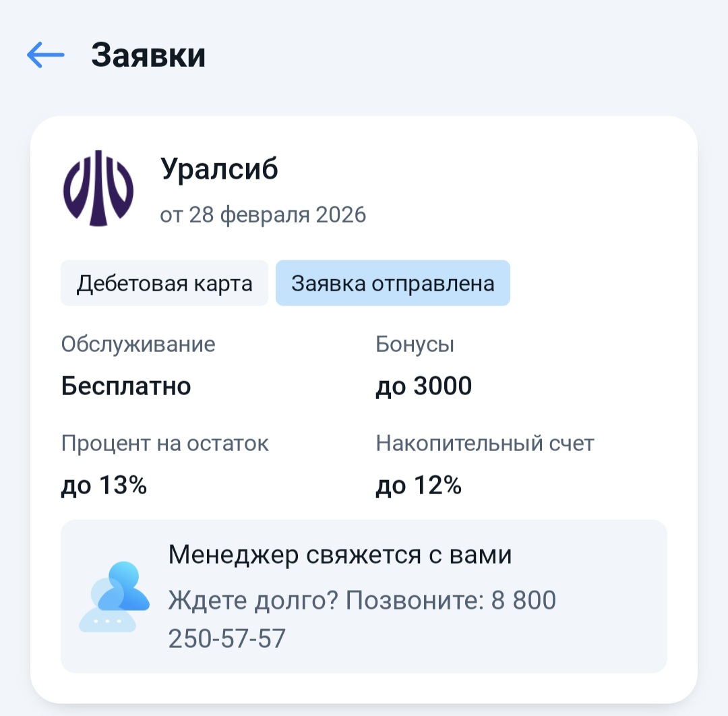The height and width of the screenshot is (716, 728).
Task: Tap the Заявка отправлена status badge
Action: click(392, 283)
